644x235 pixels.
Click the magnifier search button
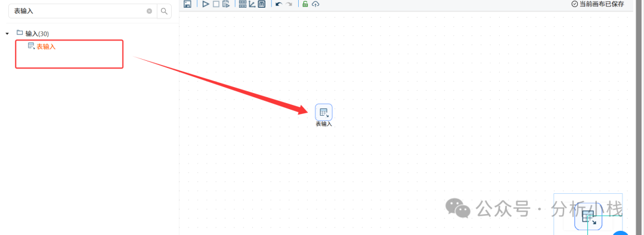(164, 11)
